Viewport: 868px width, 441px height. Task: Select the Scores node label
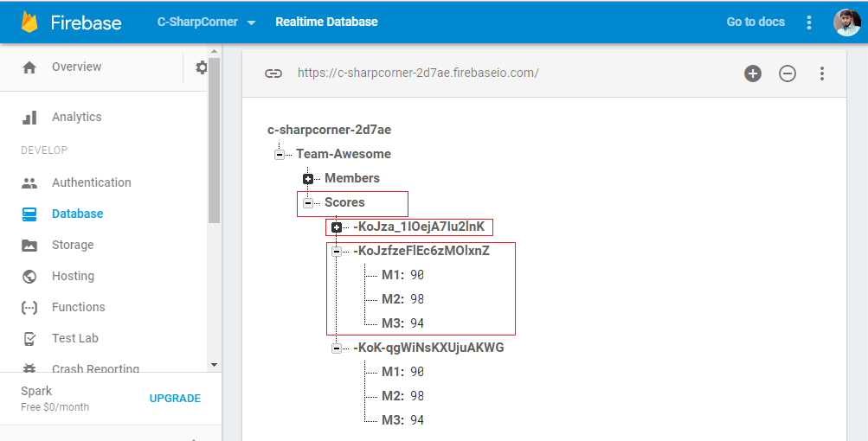[x=345, y=202]
